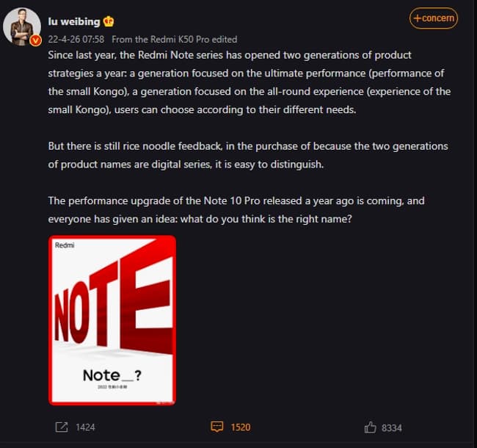Click the 22-4-26 07:58 timestamp
Image resolution: width=477 pixels, height=448 pixels.
(76, 39)
